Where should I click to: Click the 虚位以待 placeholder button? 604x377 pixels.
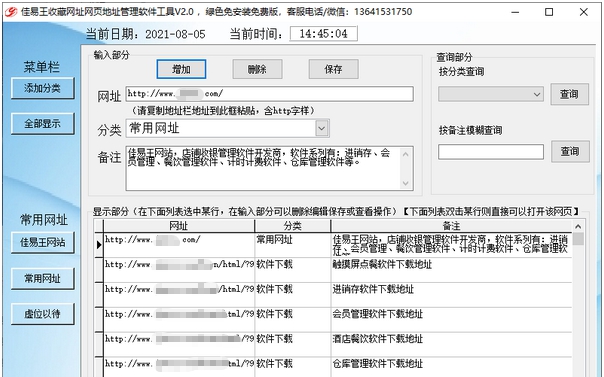pos(42,314)
